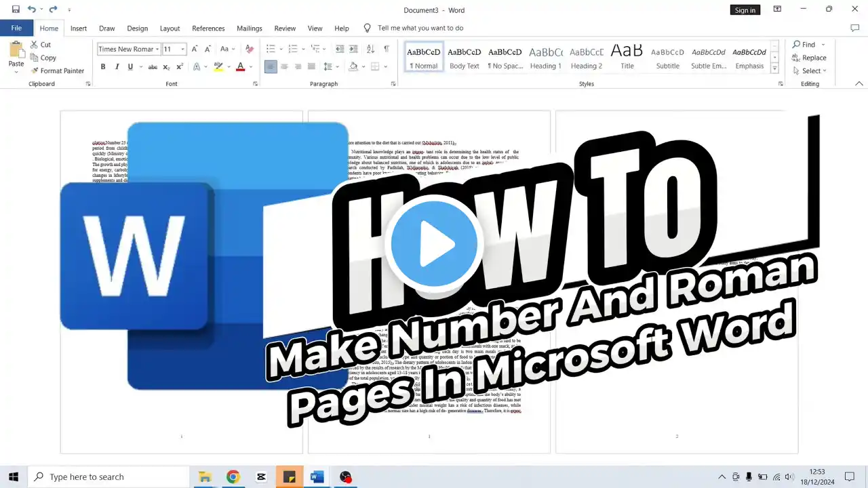Click the Multilevel List icon
868x488 pixels.
(x=315, y=49)
